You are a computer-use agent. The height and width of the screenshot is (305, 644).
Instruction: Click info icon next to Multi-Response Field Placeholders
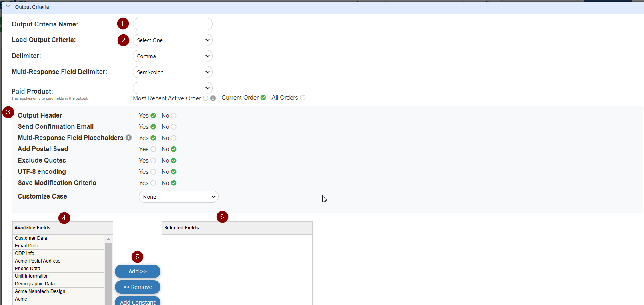click(128, 138)
